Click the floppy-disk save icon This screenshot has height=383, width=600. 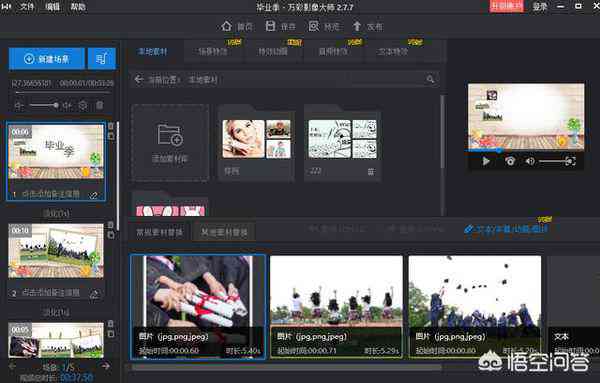(271, 26)
